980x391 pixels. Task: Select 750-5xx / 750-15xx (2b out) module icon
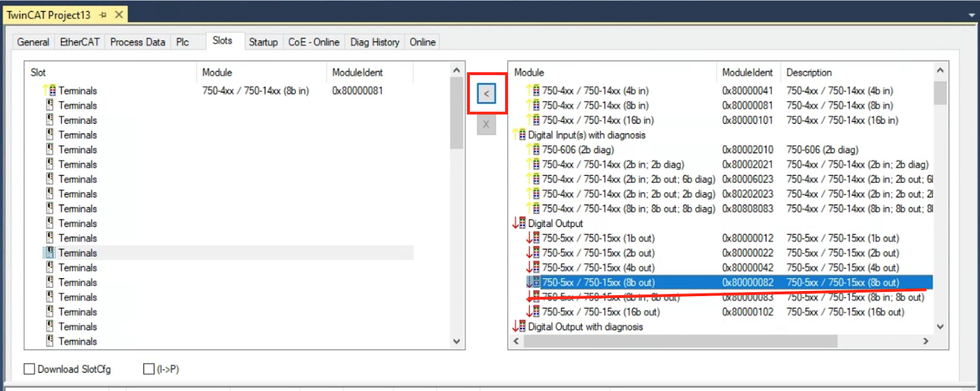(x=533, y=252)
